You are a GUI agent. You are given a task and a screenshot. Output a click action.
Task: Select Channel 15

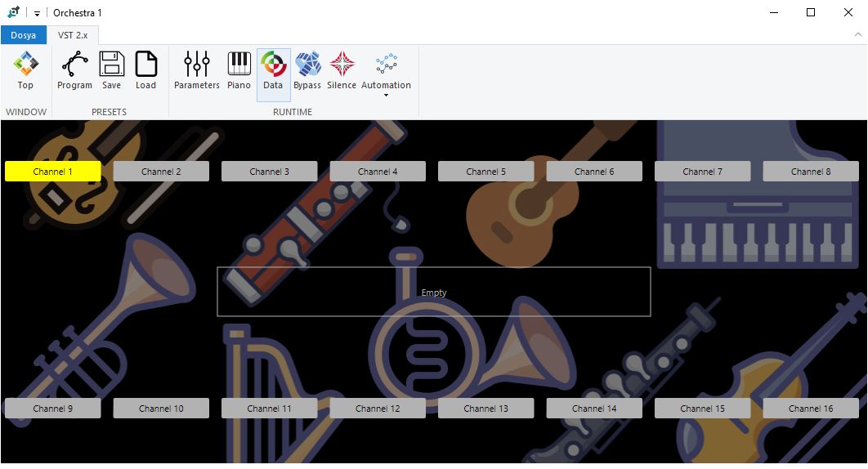click(x=702, y=409)
